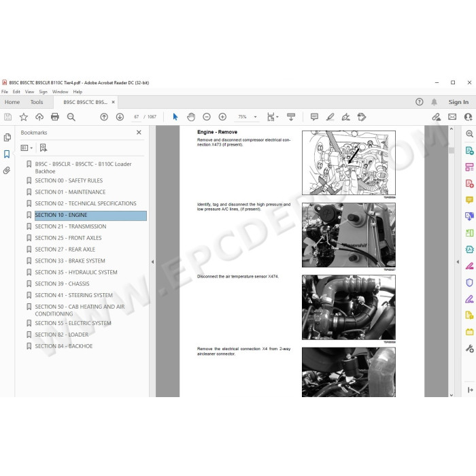Zoom in with the plus icon
Screen dimensions: 476x476
(x=222, y=117)
